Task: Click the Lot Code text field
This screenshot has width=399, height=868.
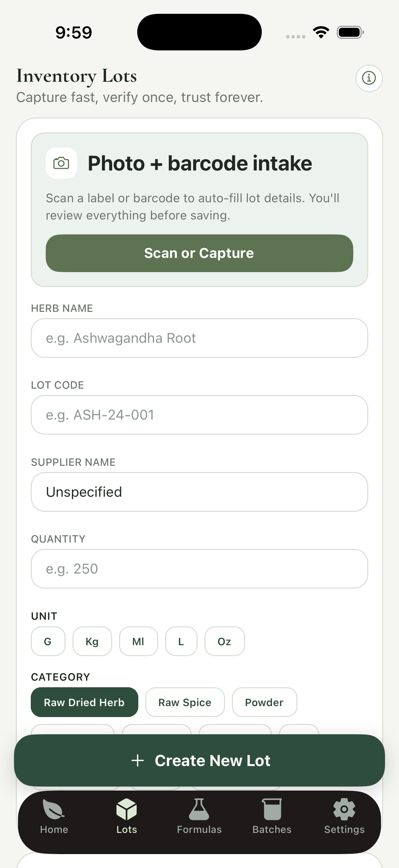Action: click(199, 415)
